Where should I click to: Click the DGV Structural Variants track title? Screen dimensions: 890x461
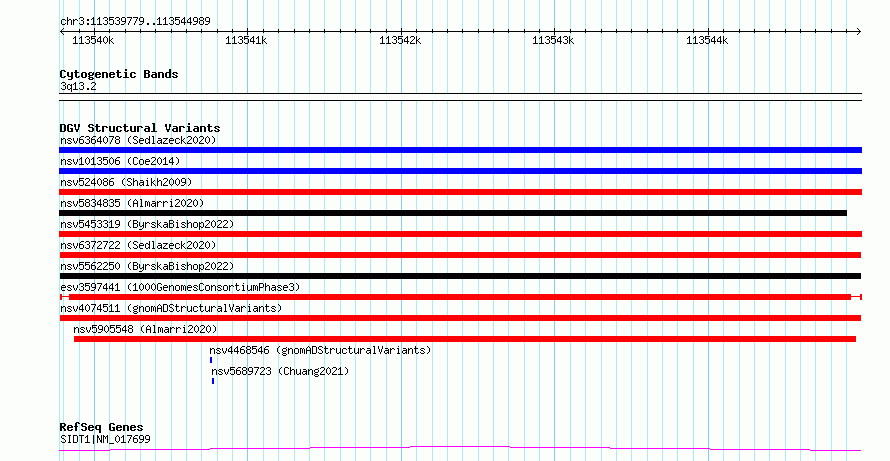(140, 128)
